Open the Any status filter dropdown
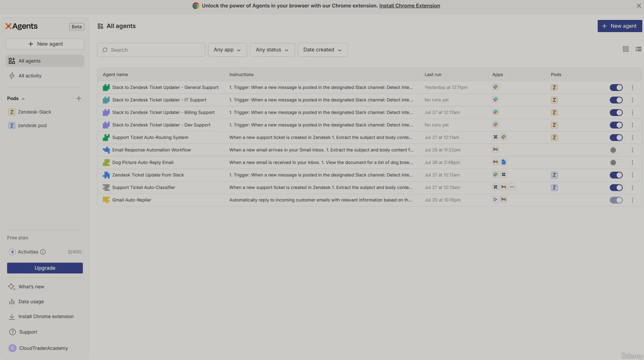This screenshot has width=644, height=360. pos(272,50)
